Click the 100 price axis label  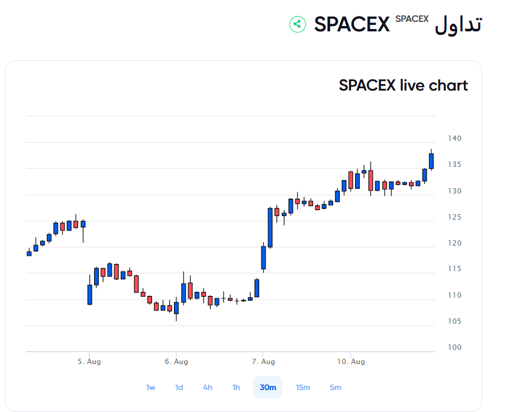pos(454,347)
